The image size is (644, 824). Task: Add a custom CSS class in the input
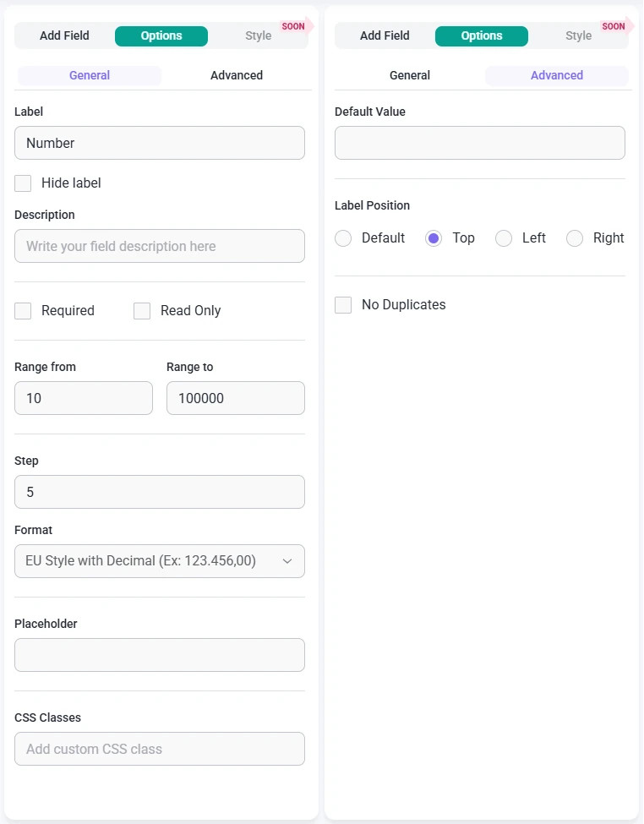tap(159, 749)
